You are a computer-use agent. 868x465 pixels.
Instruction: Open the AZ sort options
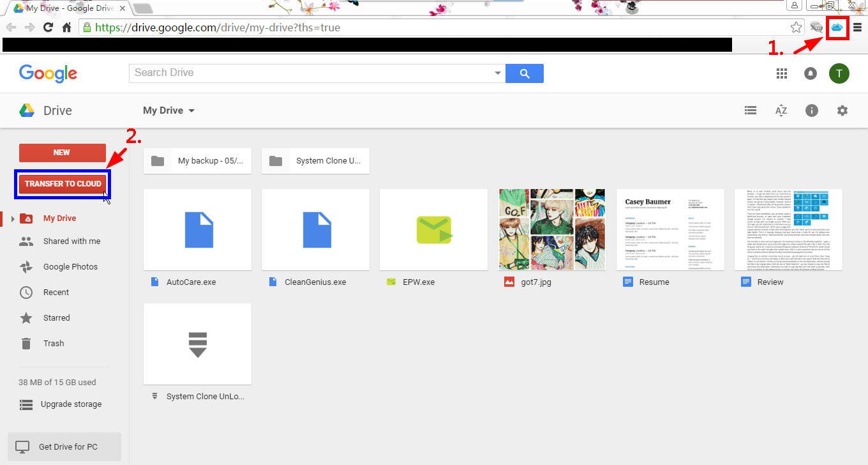[x=781, y=111]
